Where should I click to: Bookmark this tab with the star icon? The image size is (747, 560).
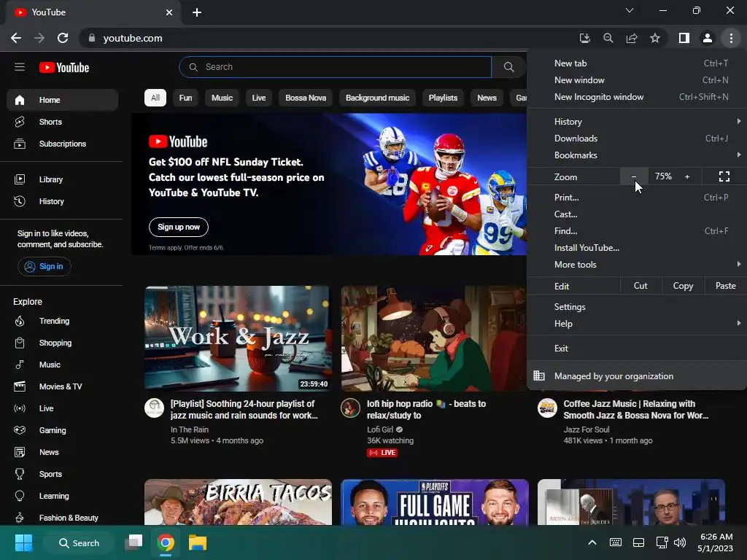point(655,38)
